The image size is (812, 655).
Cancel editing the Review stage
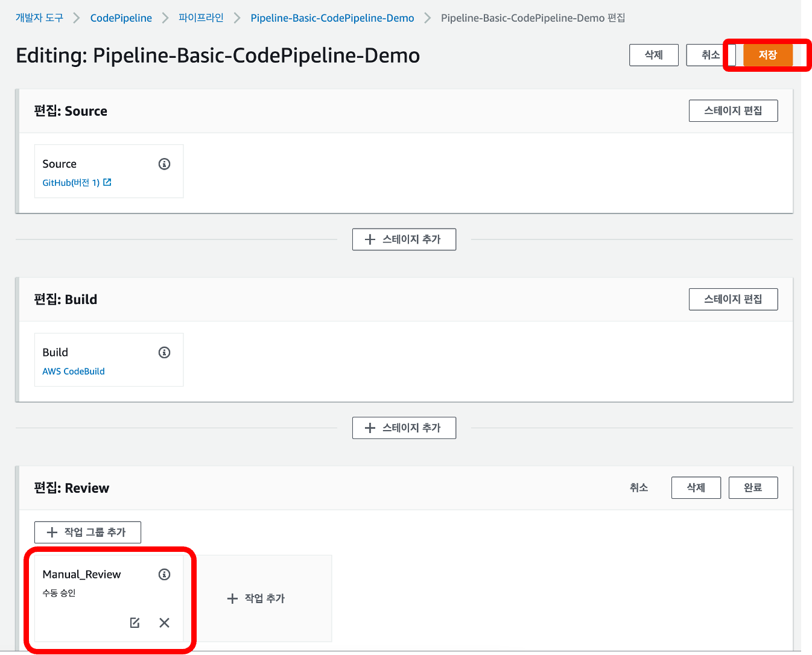639,488
